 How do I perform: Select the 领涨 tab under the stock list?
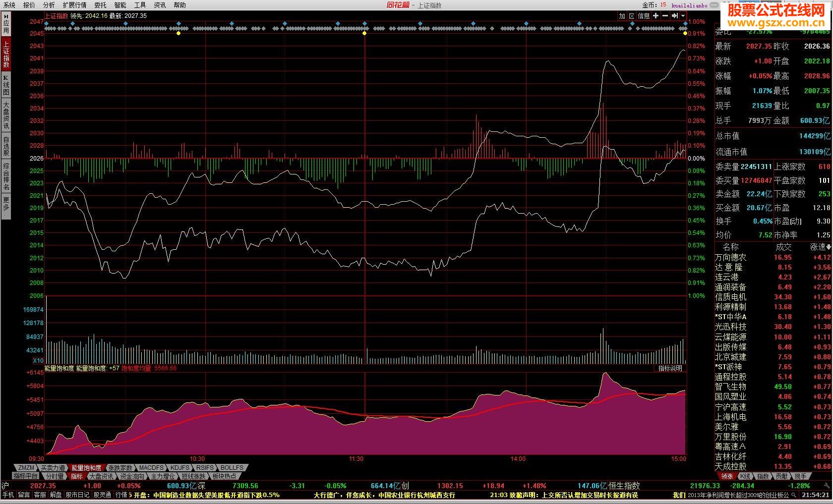[x=727, y=476]
